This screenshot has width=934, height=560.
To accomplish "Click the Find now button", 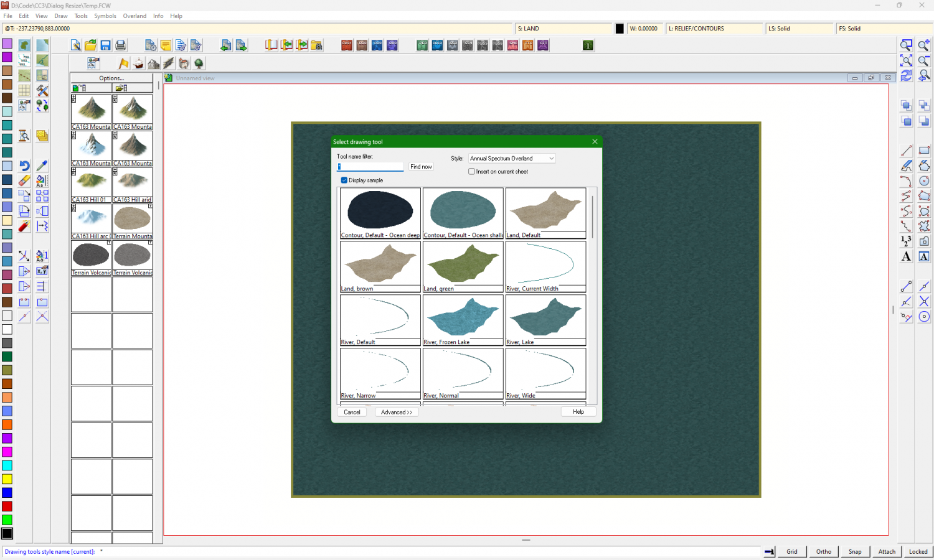I will [x=421, y=167].
